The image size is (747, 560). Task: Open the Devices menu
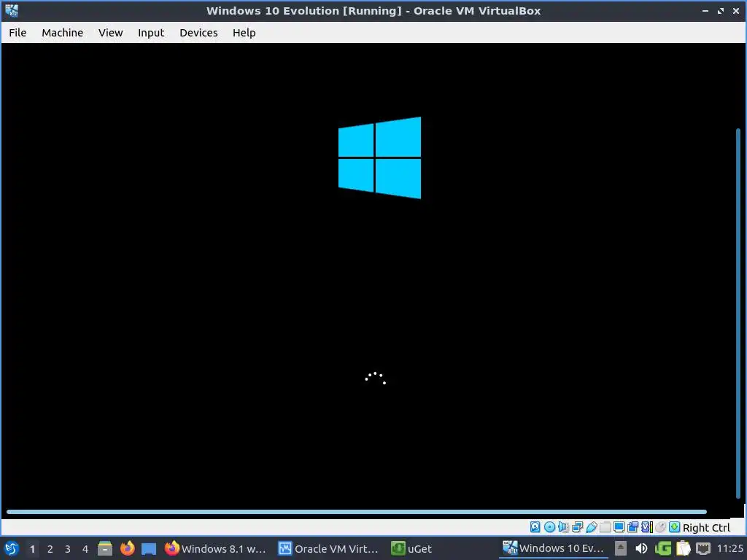[198, 32]
